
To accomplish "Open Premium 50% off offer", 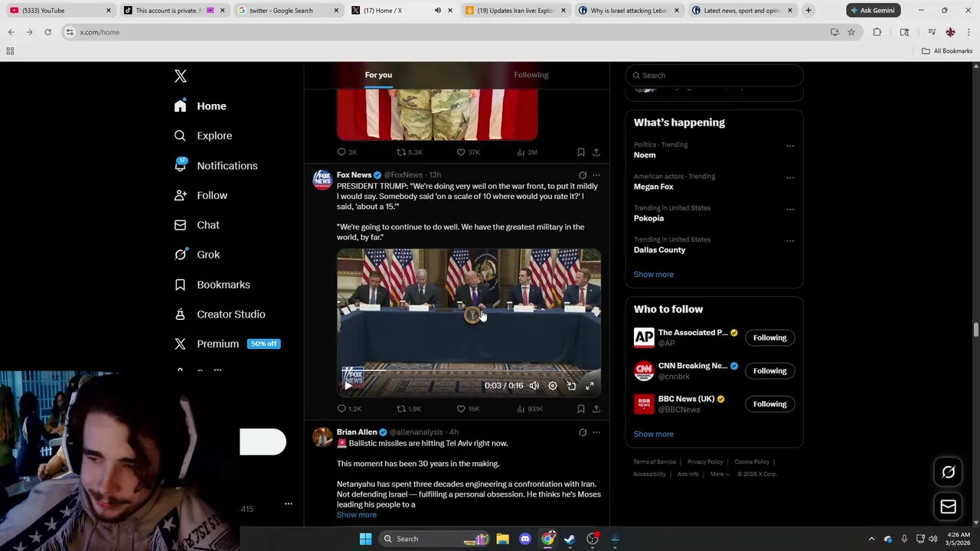I will click(227, 344).
